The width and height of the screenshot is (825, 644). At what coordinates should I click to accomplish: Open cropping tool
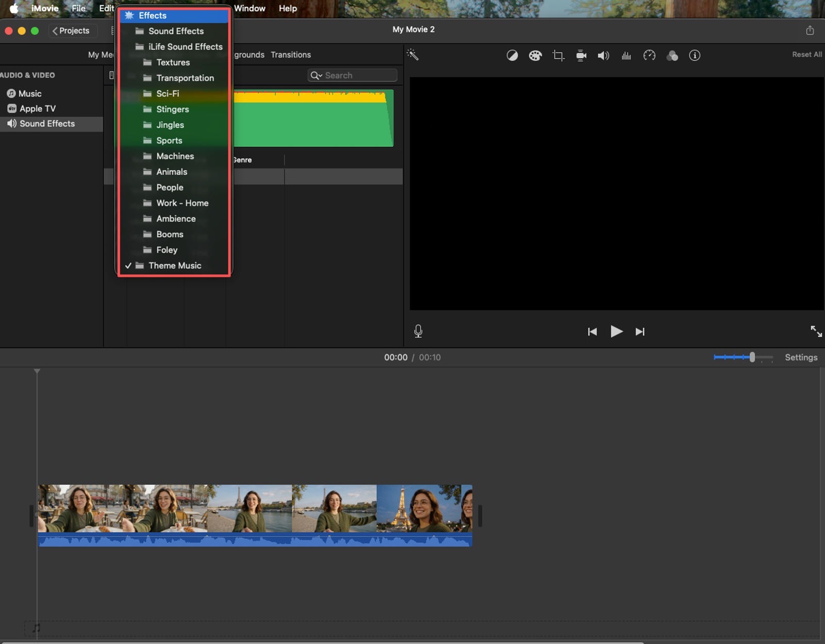click(x=558, y=55)
